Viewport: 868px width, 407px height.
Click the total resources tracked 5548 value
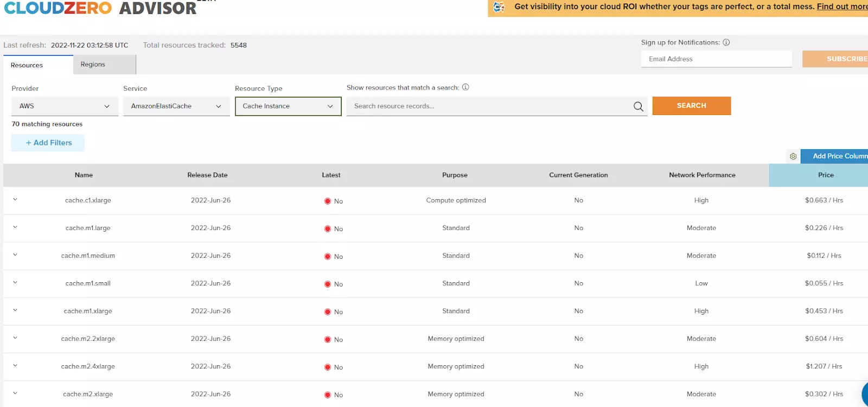tap(239, 46)
